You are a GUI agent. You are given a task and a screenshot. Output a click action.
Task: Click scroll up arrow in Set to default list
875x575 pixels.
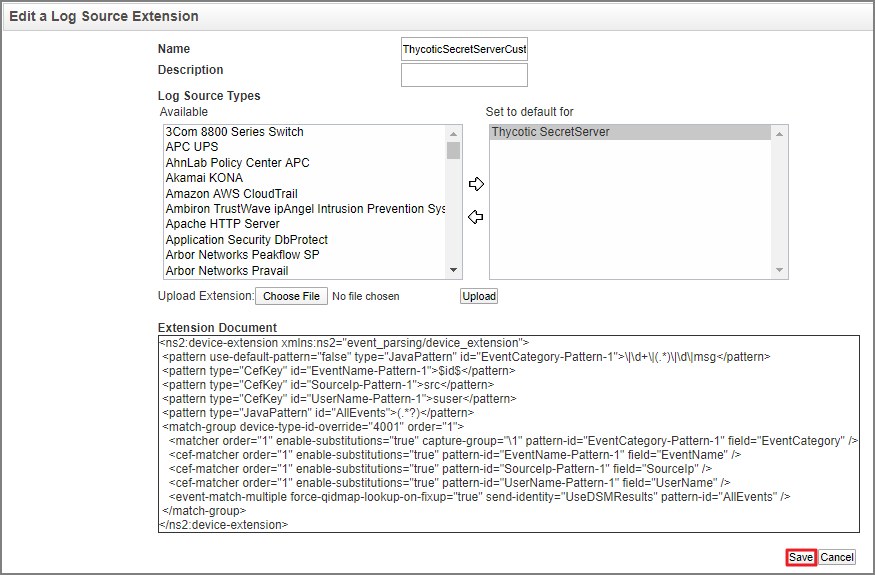pos(779,134)
